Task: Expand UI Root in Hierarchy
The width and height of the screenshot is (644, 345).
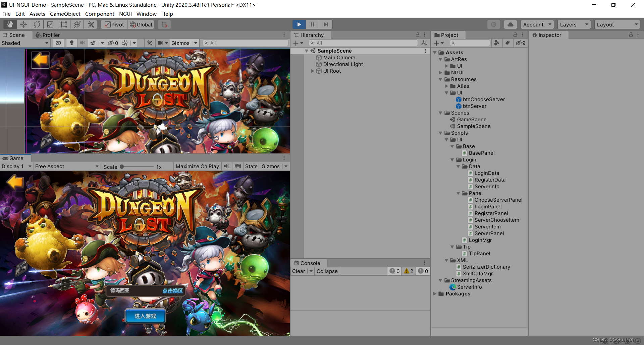Action: tap(313, 71)
